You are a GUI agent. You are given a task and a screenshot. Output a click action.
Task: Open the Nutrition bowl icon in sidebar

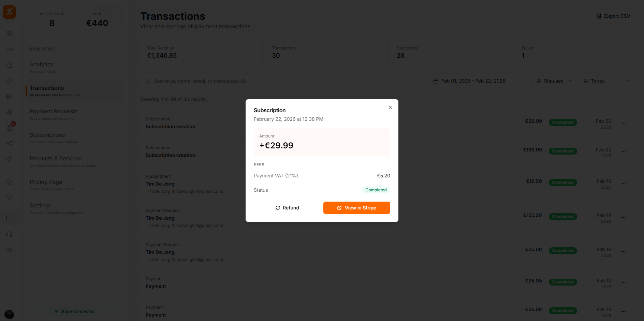coord(9,112)
